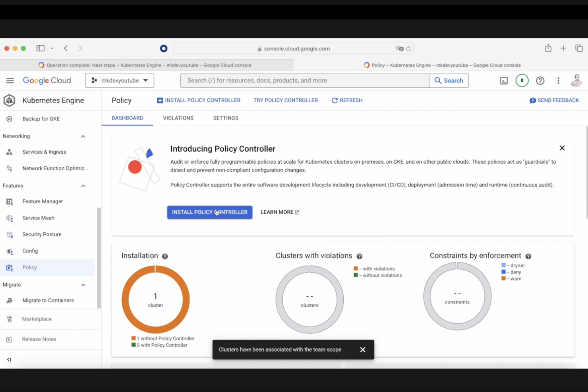The image size is (588, 392).
Task: Click the help tooltip beside Installation chart
Action: coord(165,256)
